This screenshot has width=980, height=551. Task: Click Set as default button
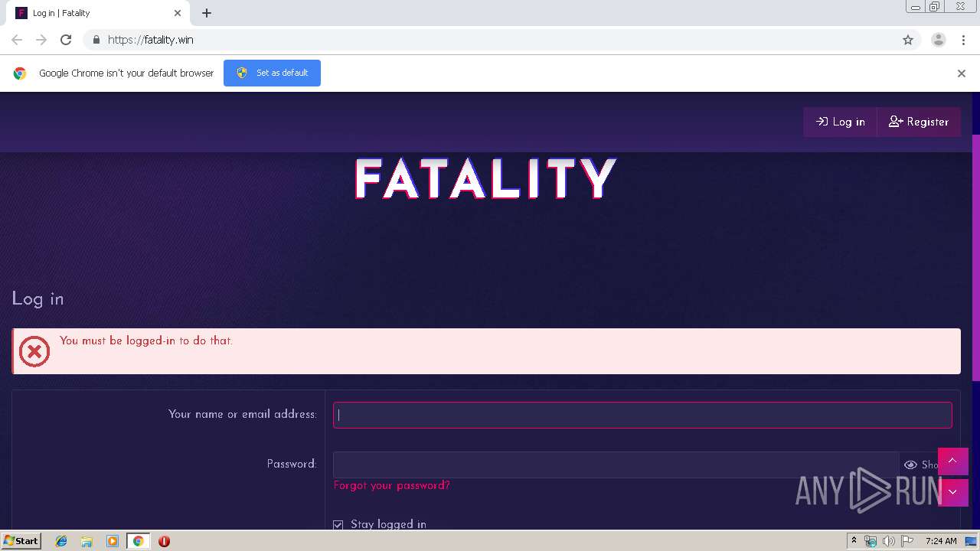coord(272,73)
